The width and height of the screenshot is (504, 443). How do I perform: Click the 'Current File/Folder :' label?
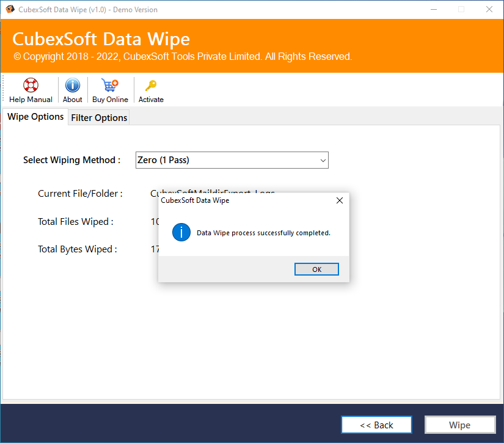[80, 194]
